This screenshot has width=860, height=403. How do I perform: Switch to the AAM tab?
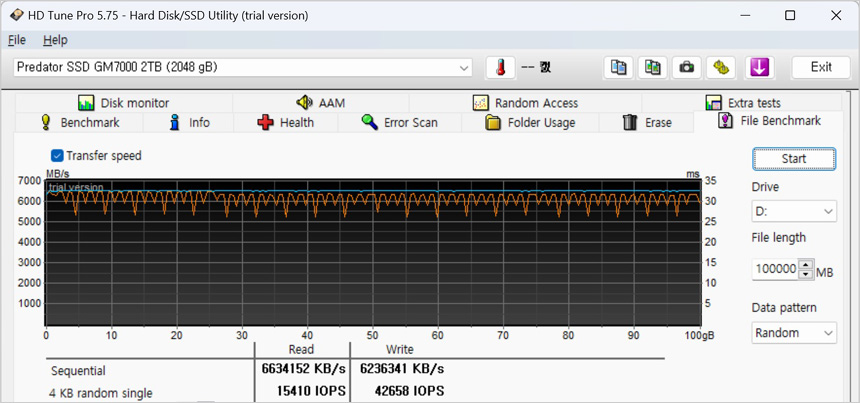pyautogui.click(x=321, y=103)
